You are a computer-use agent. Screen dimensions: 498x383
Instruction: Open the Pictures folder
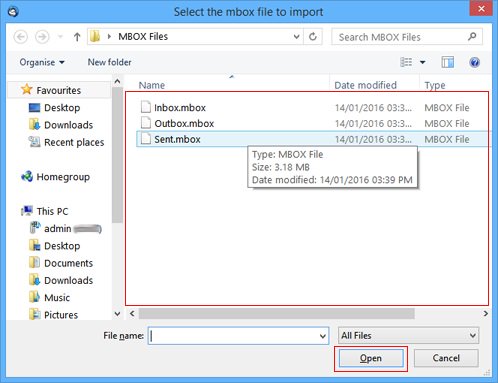61,315
